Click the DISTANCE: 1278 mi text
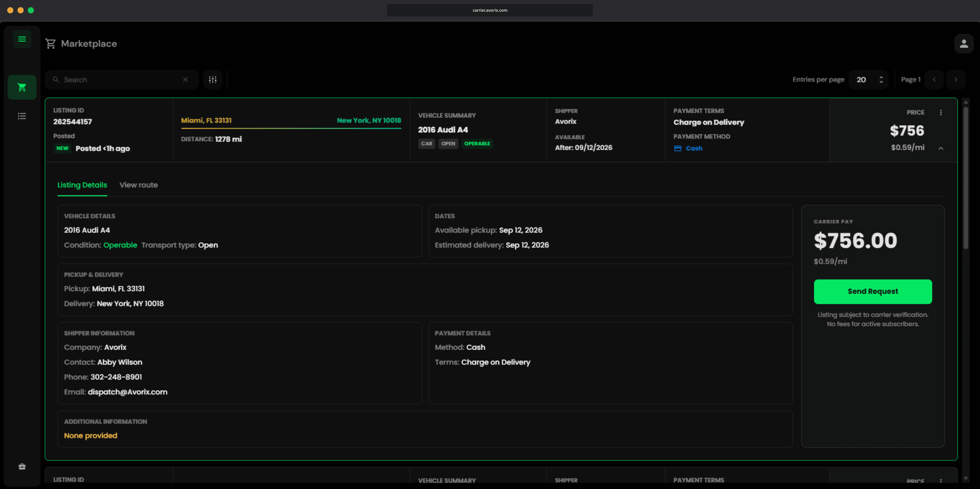Screen dimensions: 980x489 point(211,139)
